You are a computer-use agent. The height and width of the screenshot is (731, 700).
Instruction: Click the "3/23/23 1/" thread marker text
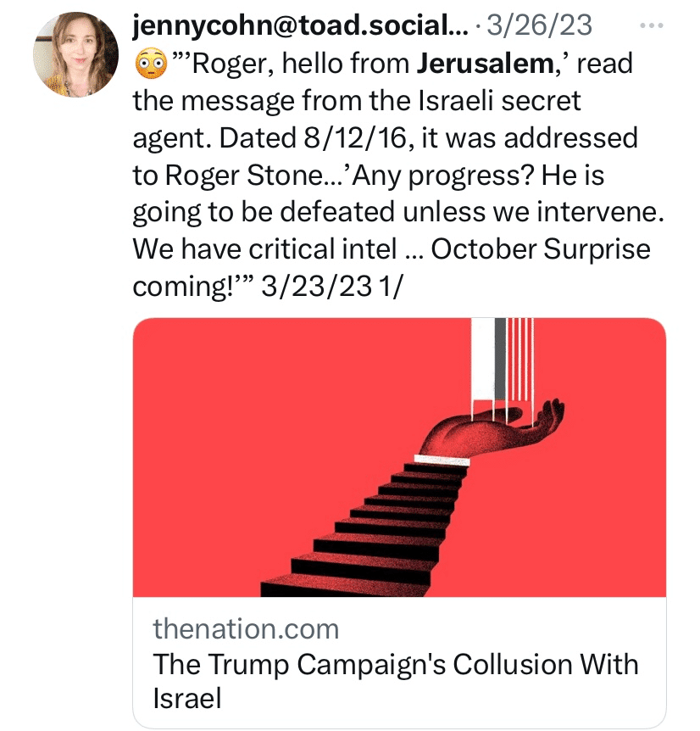pyautogui.click(x=334, y=287)
